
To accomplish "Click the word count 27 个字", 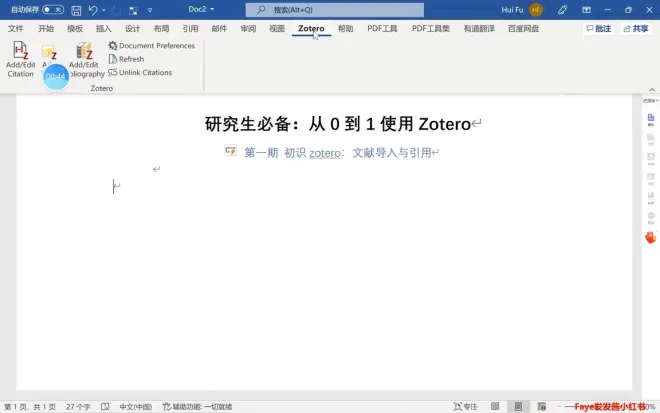I will 78,407.
